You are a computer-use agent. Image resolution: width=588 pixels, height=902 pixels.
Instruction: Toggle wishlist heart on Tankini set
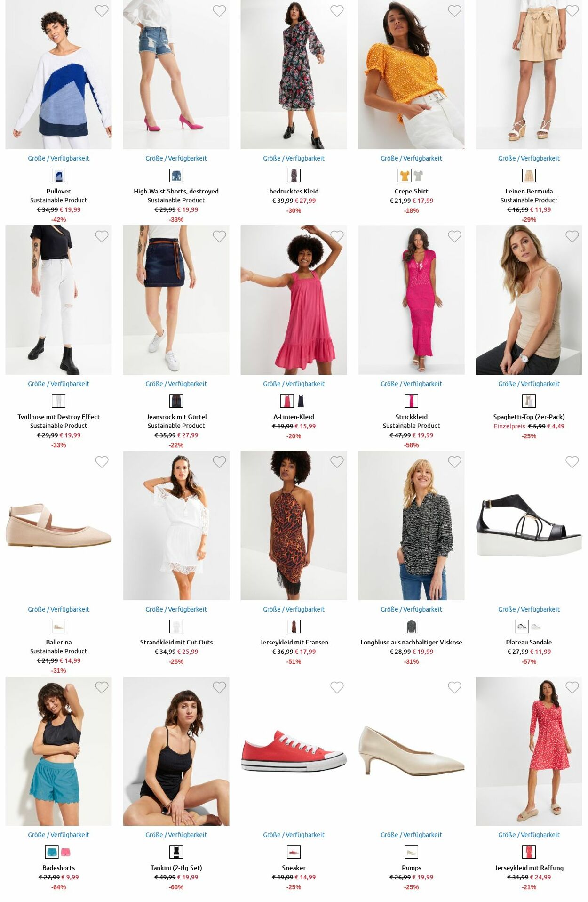click(x=219, y=687)
